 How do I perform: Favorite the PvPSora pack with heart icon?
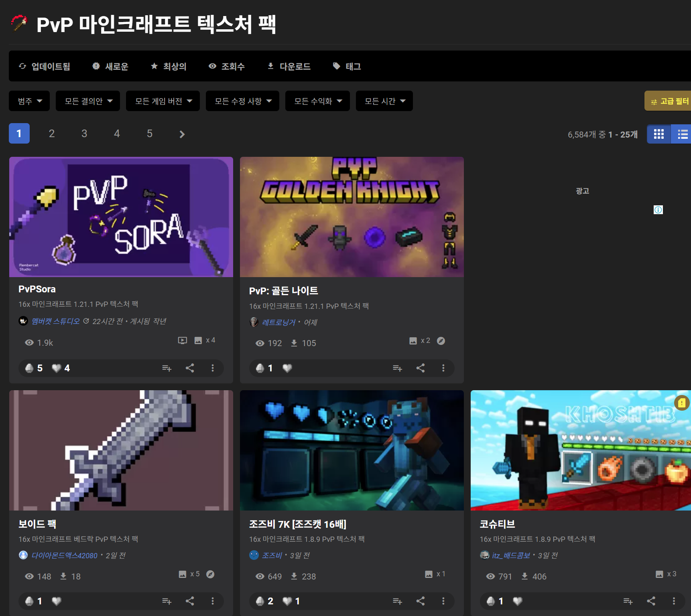coord(57,368)
